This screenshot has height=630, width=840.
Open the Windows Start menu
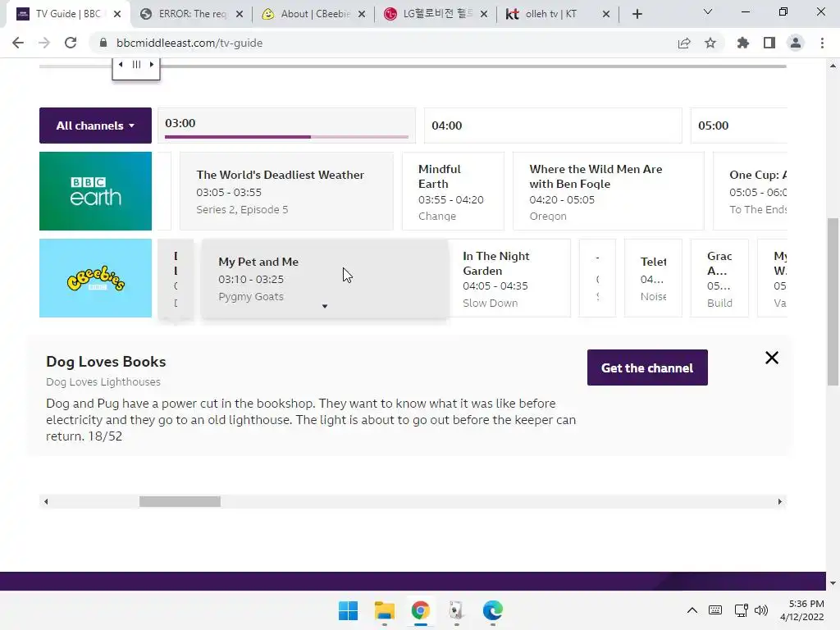(x=348, y=610)
